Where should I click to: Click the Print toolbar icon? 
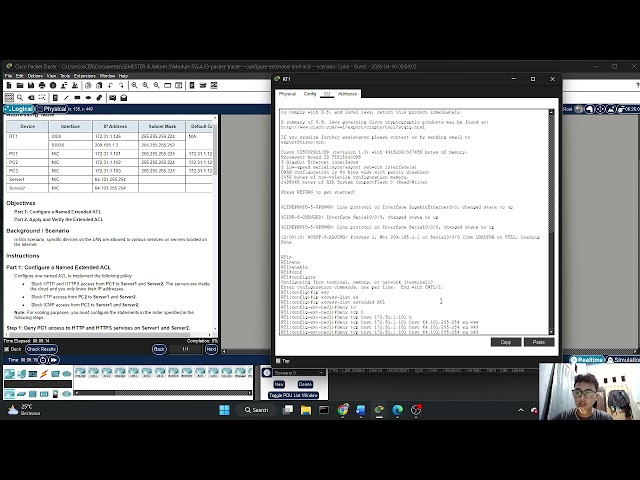42,85
